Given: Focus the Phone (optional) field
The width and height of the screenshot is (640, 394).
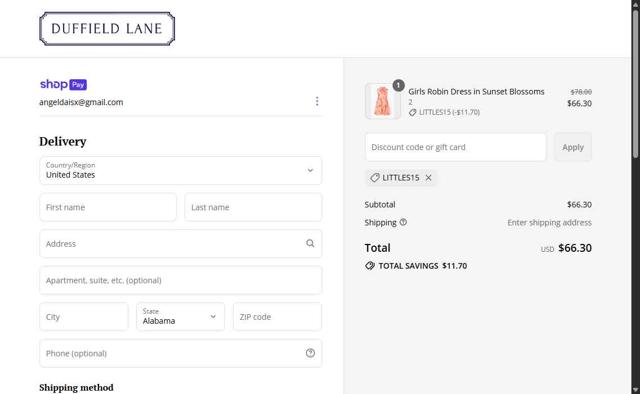Looking at the screenshot, I should (181, 353).
